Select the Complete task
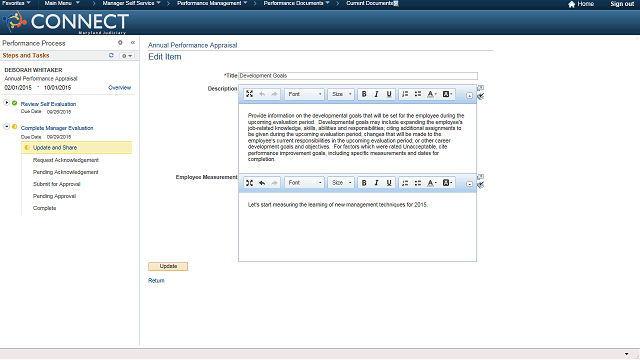640x360 pixels. [44, 208]
